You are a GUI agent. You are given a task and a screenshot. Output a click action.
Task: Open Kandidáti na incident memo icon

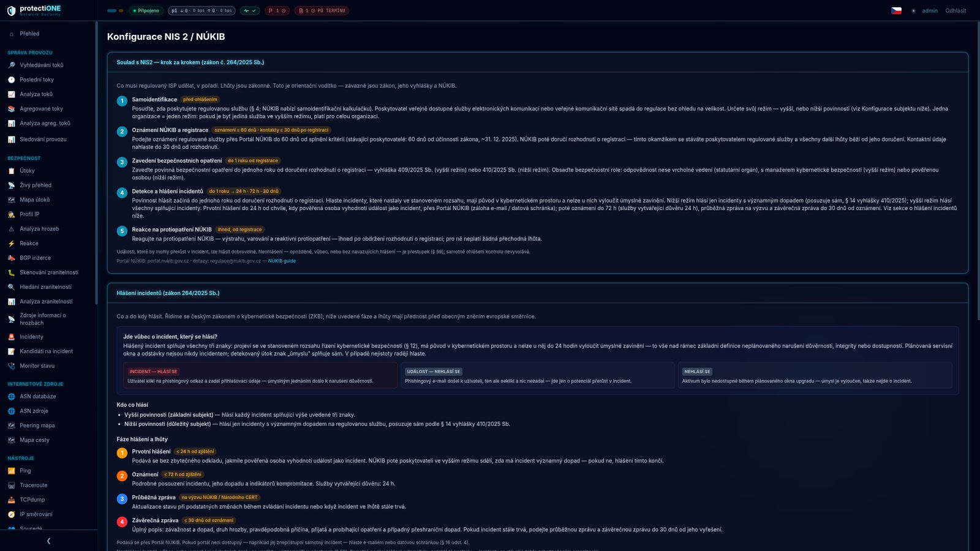tap(11, 352)
